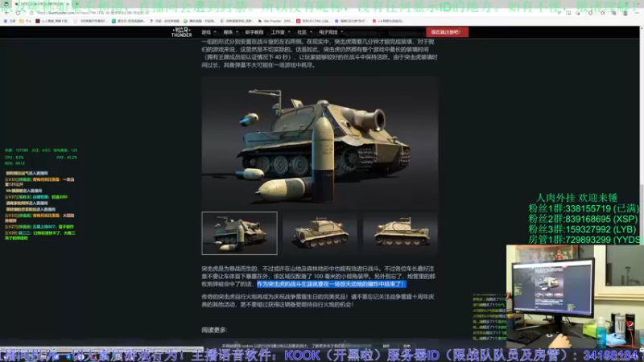Click the blue highlighted sentence in article

pyautogui.click(x=331, y=284)
